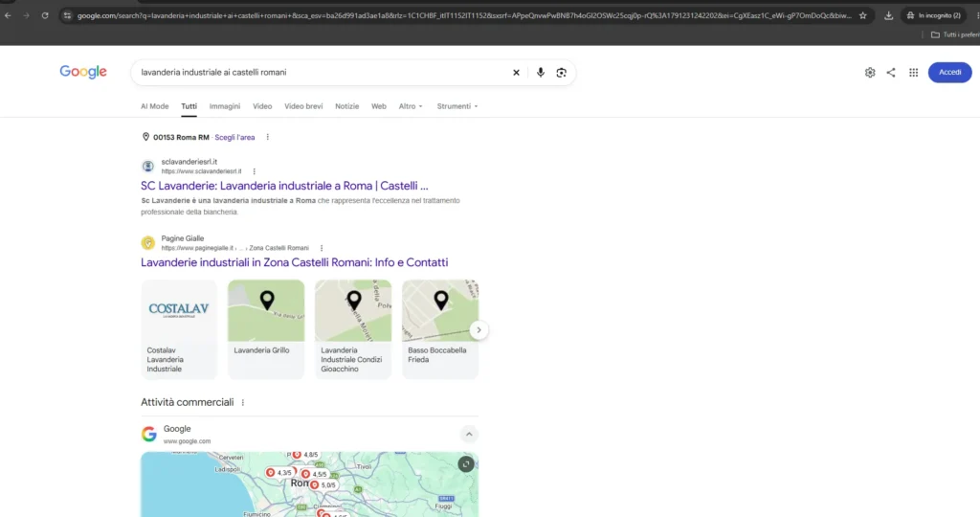The height and width of the screenshot is (517, 980).
Task: Switch to the AI Mode tab
Action: [154, 106]
